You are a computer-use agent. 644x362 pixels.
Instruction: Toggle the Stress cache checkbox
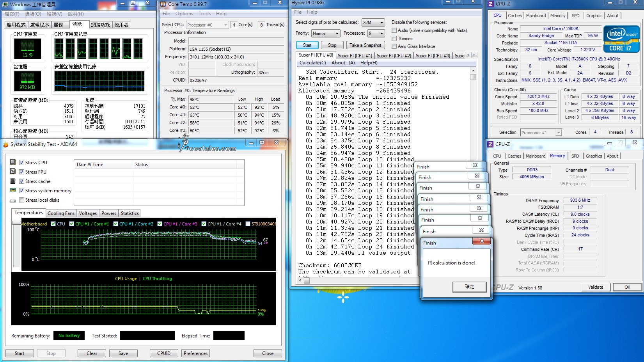pyautogui.click(x=22, y=181)
